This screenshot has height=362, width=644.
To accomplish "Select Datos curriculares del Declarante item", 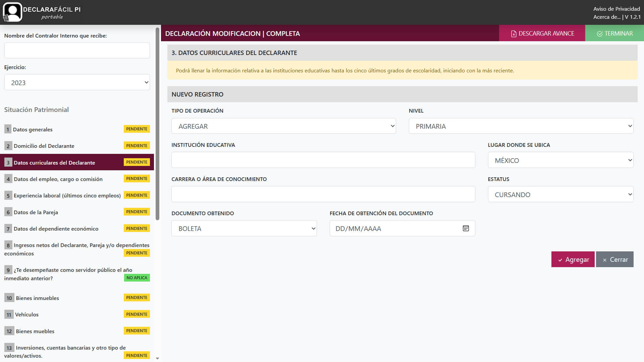I will (x=77, y=162).
